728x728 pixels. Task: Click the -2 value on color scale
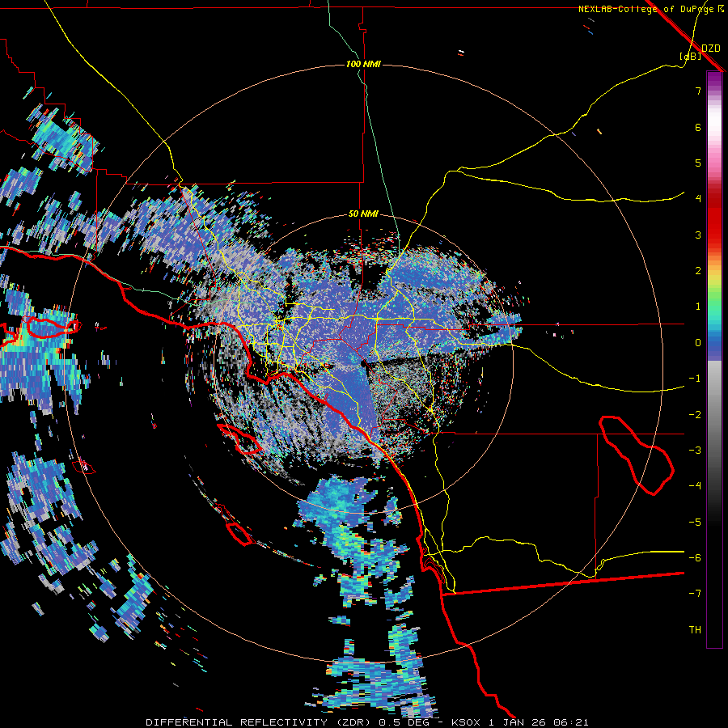[x=695, y=415]
